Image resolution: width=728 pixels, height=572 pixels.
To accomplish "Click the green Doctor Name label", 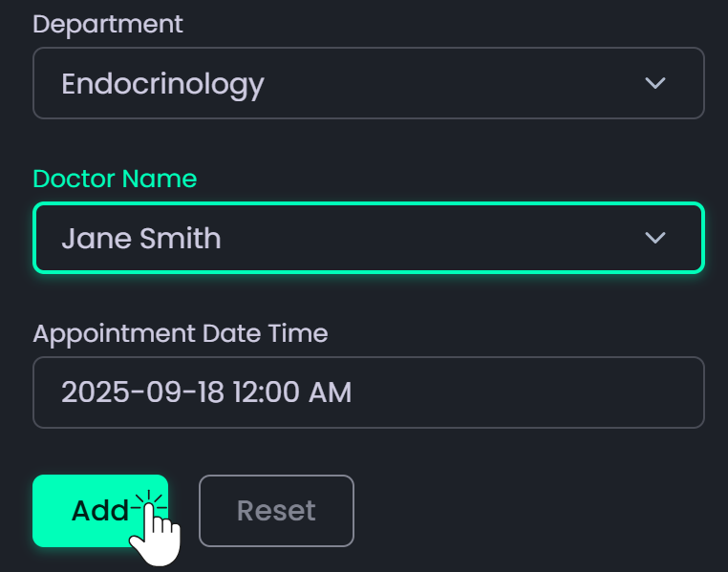I will (115, 179).
